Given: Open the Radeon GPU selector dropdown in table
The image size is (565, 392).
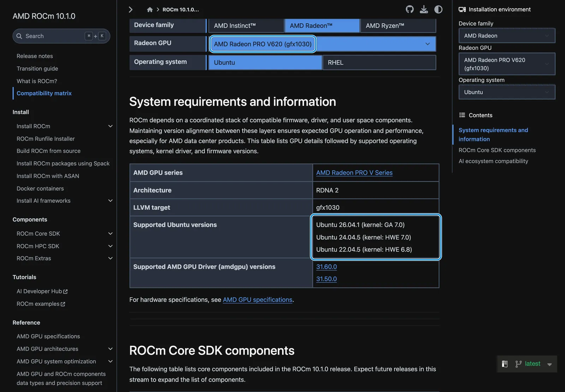Looking at the screenshot, I should coord(322,44).
